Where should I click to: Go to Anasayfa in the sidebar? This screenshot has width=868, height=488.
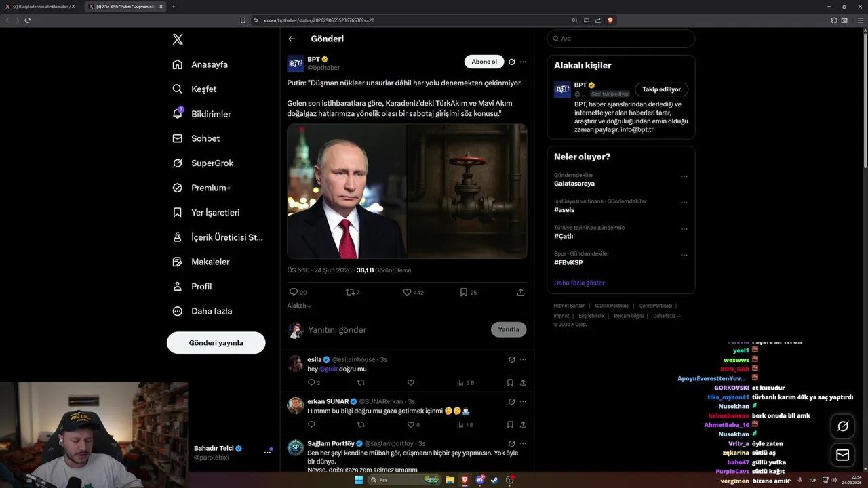point(200,64)
